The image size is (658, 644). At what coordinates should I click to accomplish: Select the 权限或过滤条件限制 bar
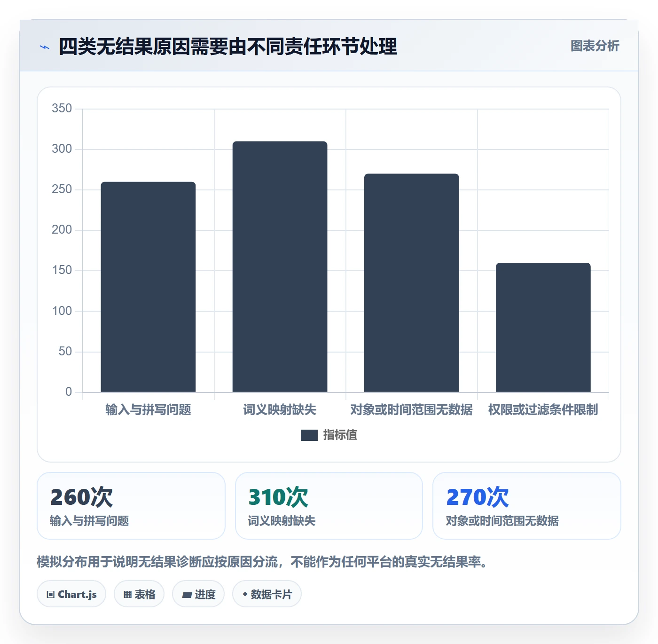tap(543, 327)
